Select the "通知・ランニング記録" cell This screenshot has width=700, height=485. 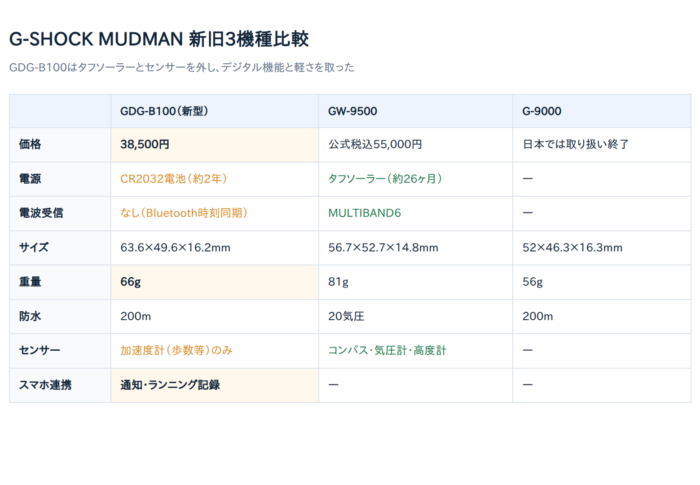[x=215, y=385]
